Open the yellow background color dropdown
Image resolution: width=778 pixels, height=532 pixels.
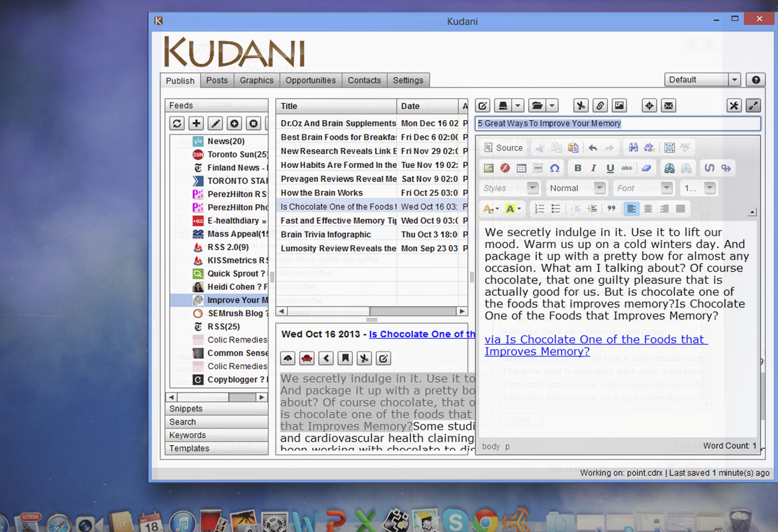pos(513,208)
